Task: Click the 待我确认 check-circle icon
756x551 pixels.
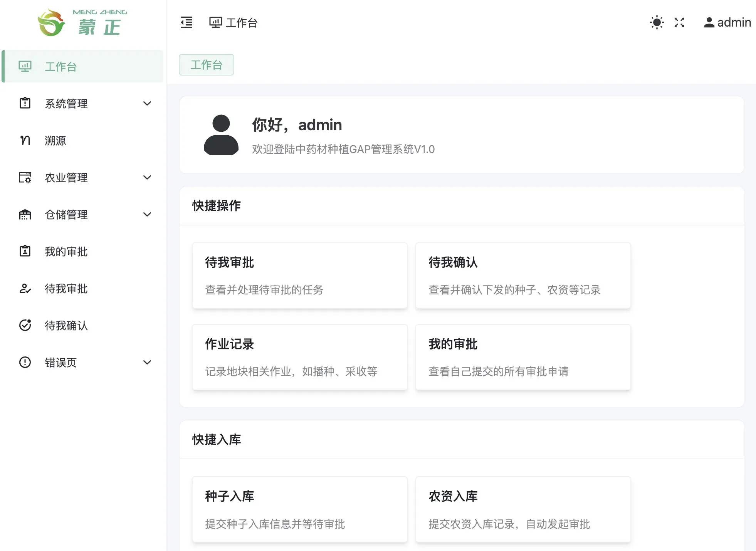Action: click(25, 326)
